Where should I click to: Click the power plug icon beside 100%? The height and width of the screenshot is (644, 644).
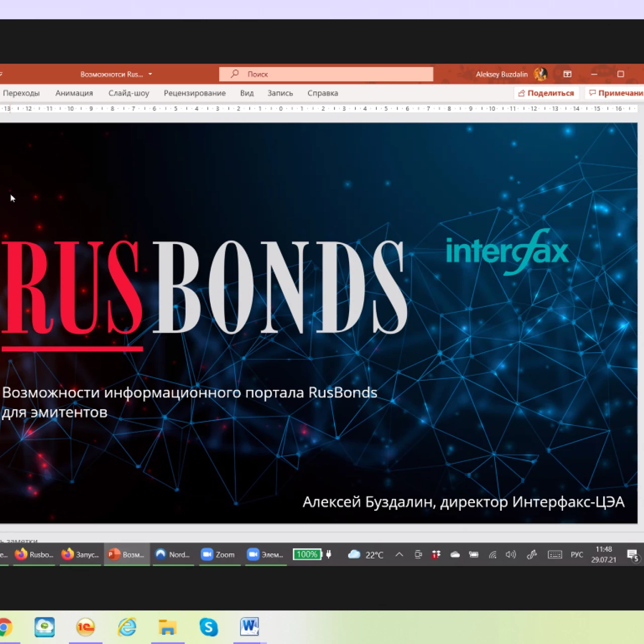329,554
